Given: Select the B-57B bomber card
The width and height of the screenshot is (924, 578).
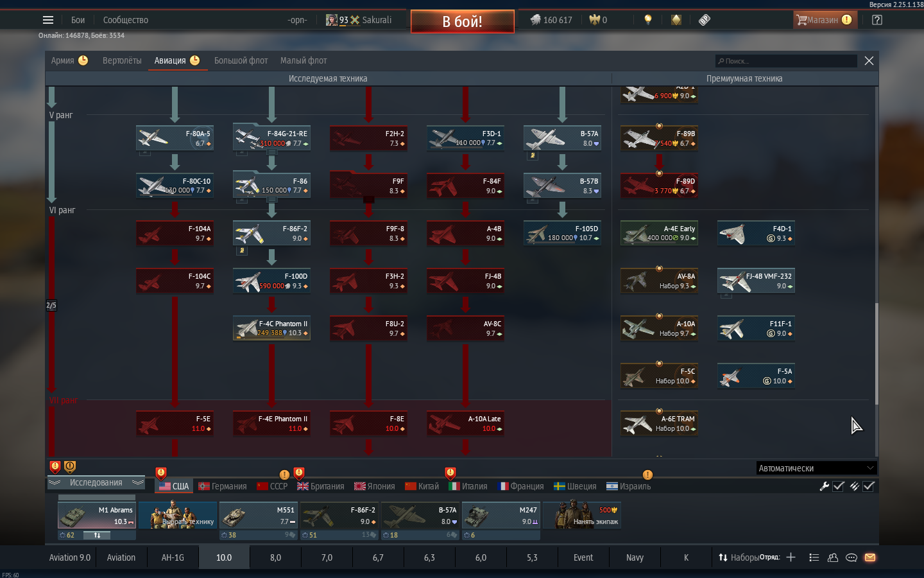Looking at the screenshot, I should (x=562, y=186).
